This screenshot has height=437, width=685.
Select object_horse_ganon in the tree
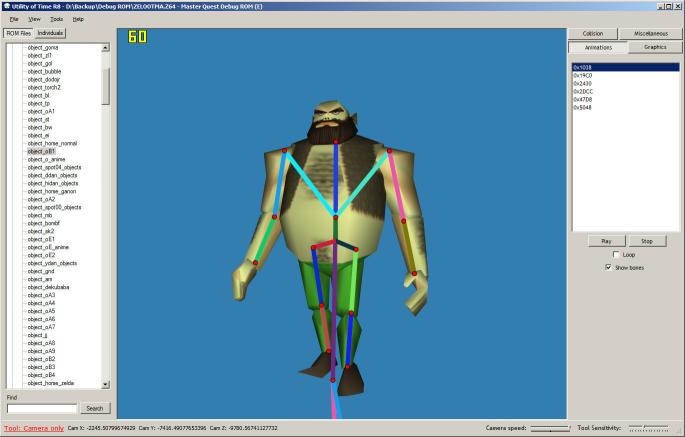click(x=52, y=191)
